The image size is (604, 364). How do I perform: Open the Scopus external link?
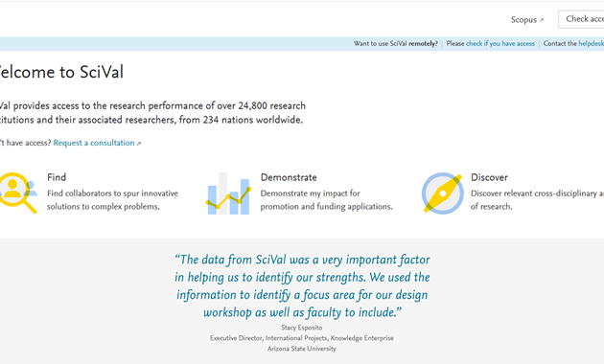click(x=527, y=19)
